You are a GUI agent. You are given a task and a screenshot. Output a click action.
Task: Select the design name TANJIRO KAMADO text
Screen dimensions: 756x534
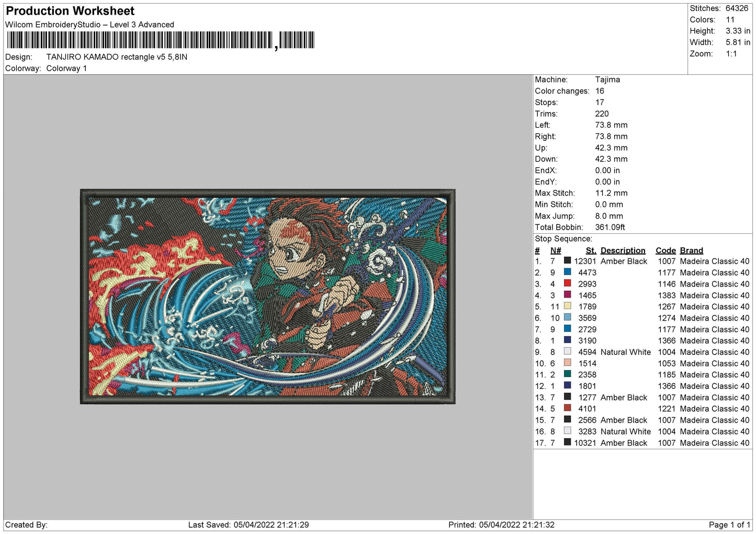pyautogui.click(x=117, y=57)
